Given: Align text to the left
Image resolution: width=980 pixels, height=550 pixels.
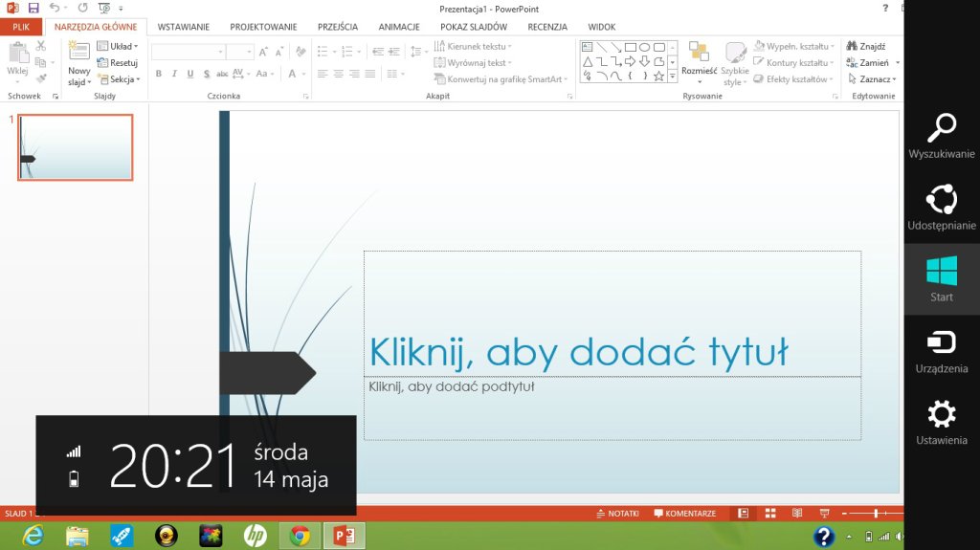Looking at the screenshot, I should coord(323,74).
